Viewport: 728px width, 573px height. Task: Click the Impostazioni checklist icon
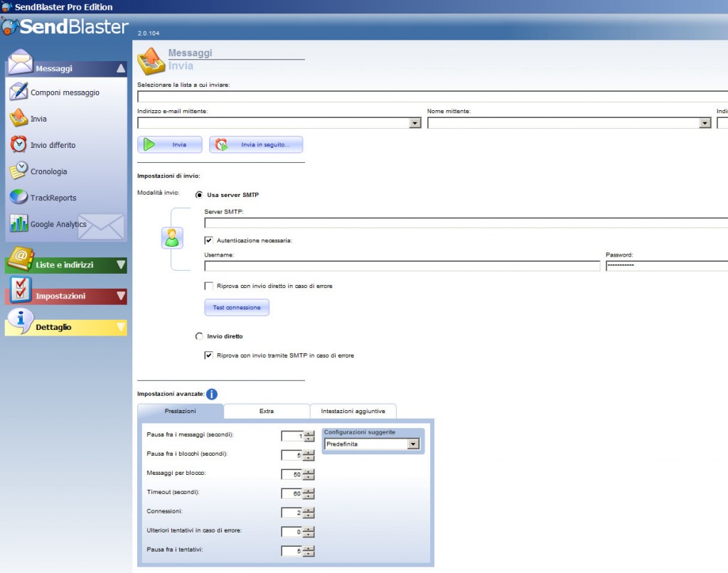(x=21, y=289)
